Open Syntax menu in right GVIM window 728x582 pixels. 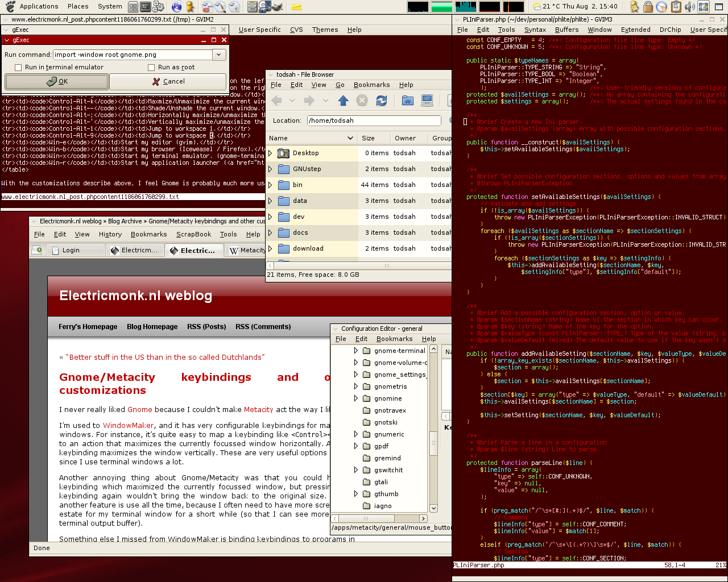coord(535,30)
